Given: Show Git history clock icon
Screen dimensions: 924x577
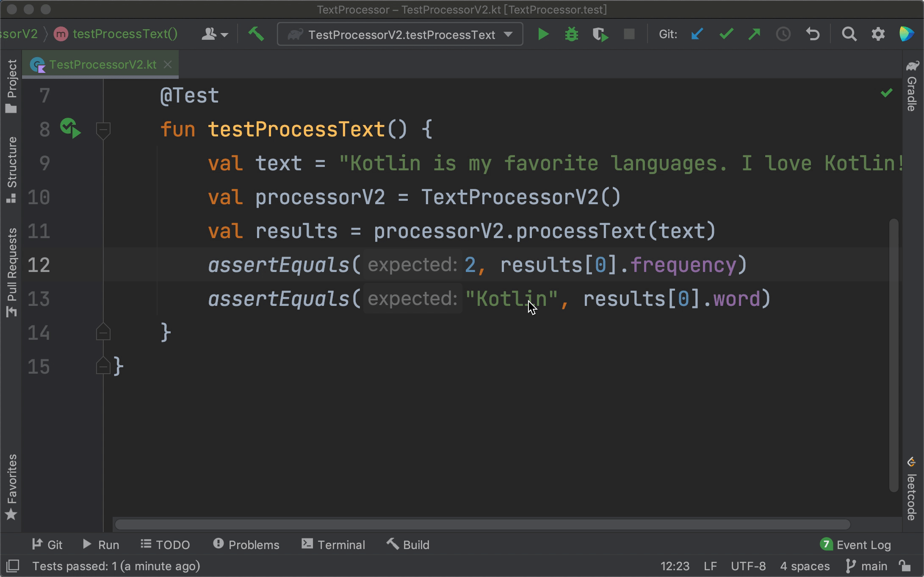Looking at the screenshot, I should (x=783, y=34).
